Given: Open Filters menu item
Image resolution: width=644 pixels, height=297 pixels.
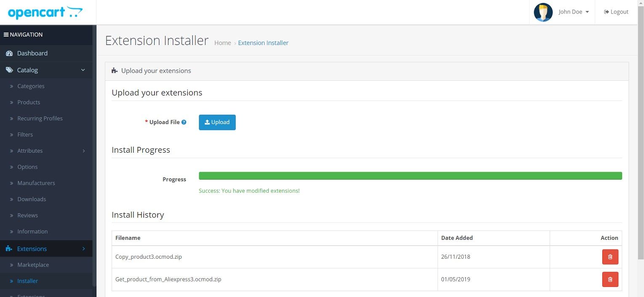Looking at the screenshot, I should point(46,135).
